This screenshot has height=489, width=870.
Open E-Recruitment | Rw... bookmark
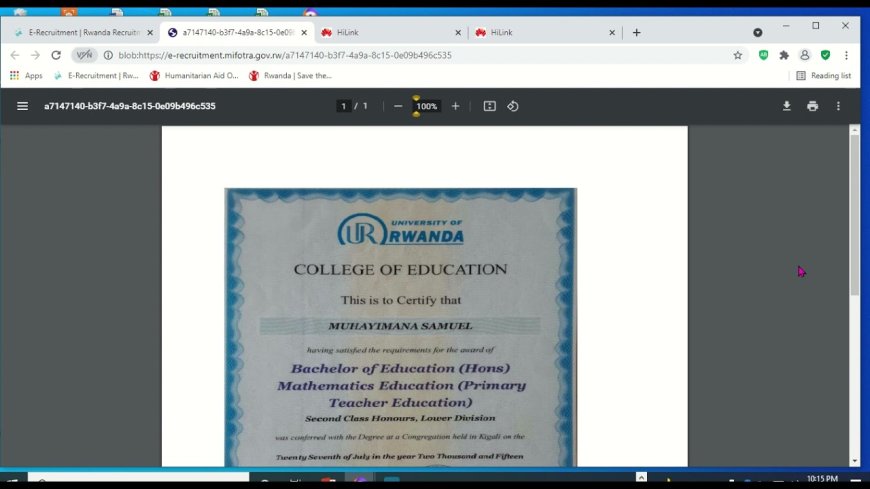[x=96, y=75]
